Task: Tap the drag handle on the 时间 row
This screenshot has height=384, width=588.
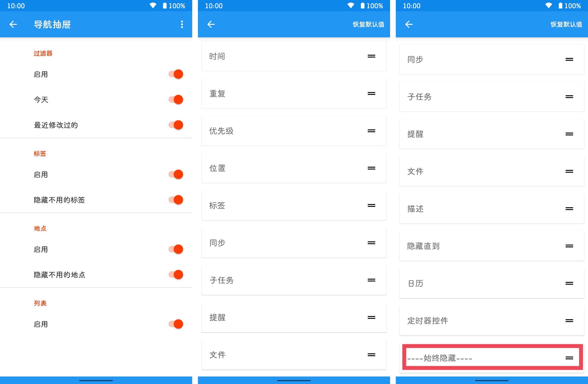Action: click(x=371, y=56)
